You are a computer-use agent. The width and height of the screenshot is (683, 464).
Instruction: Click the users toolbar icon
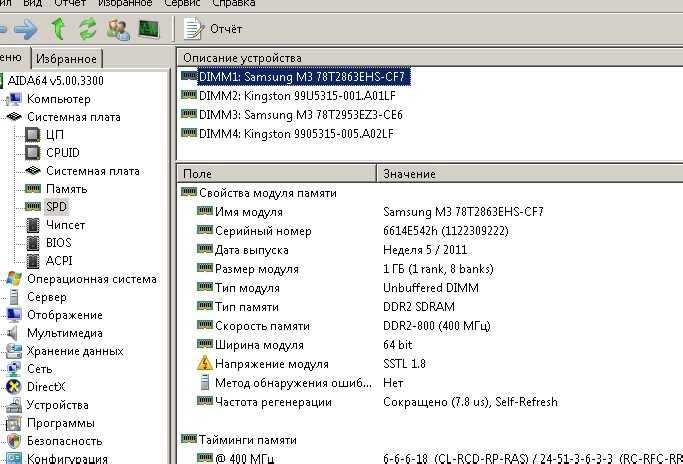(118, 30)
